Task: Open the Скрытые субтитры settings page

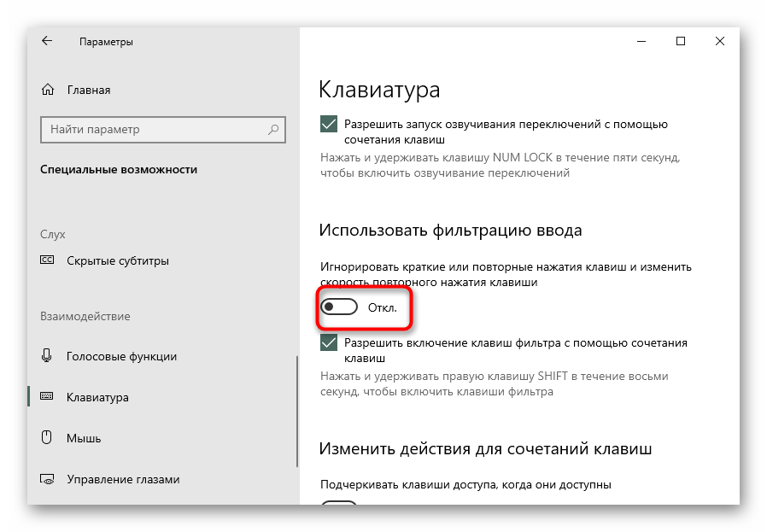Action: tap(117, 260)
